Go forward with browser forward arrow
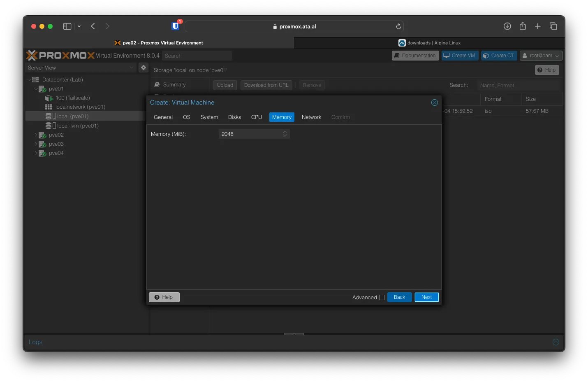 point(107,26)
